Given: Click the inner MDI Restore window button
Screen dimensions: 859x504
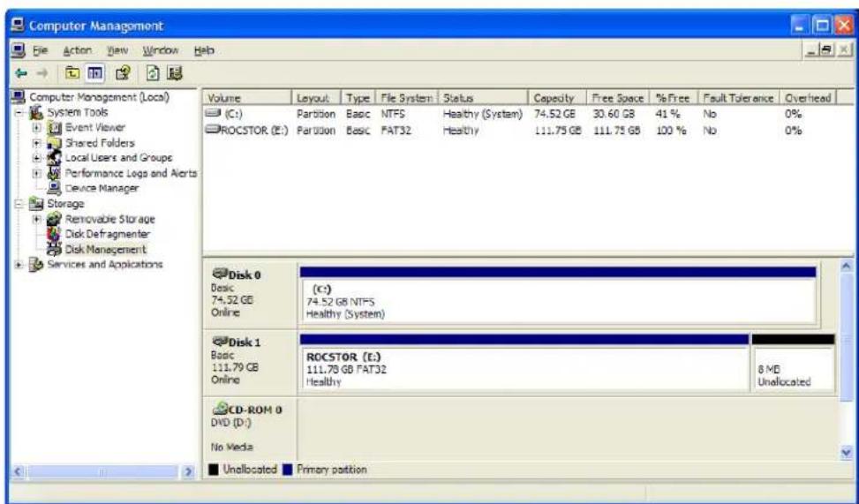Looking at the screenshot, I should [828, 50].
